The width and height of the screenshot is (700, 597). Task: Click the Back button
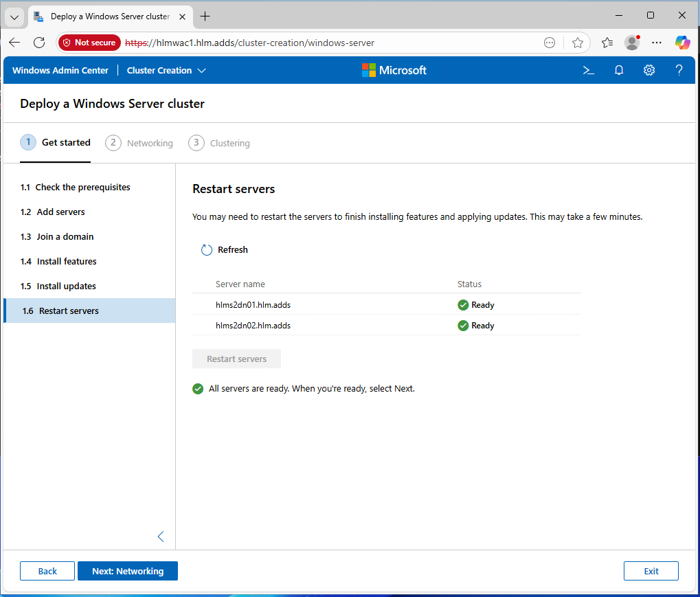(x=47, y=571)
